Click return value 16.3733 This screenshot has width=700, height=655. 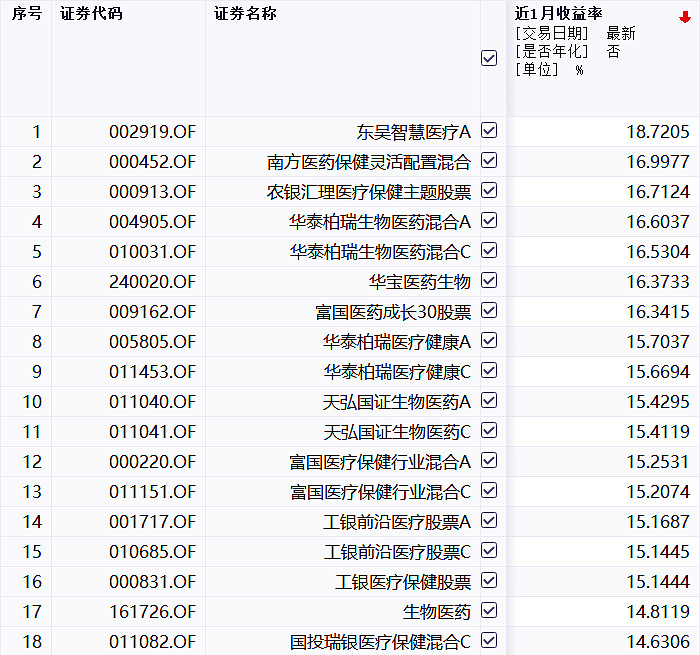pyautogui.click(x=658, y=282)
